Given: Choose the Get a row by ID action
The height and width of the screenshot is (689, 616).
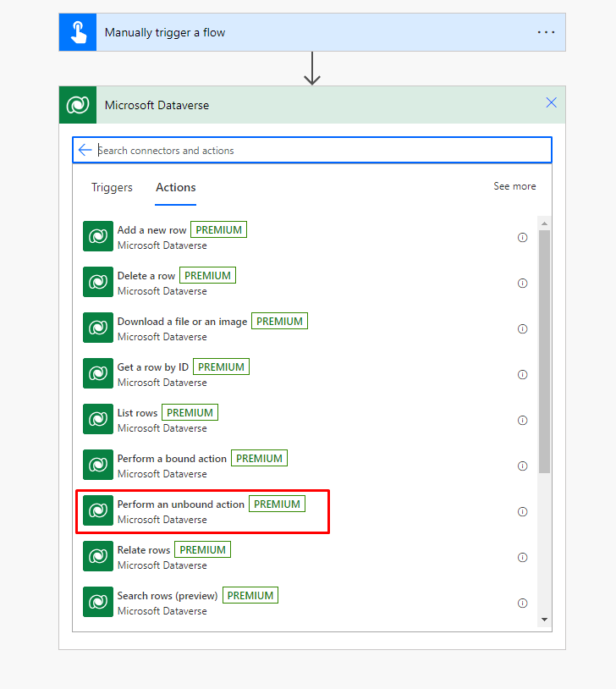Looking at the screenshot, I should (x=153, y=367).
